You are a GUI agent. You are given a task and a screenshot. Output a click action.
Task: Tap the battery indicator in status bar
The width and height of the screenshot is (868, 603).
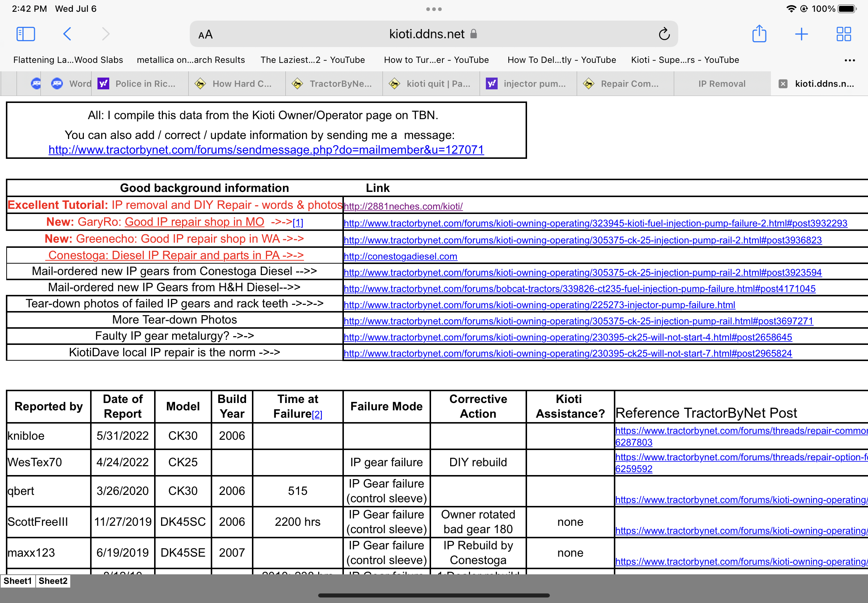pyautogui.click(x=847, y=9)
